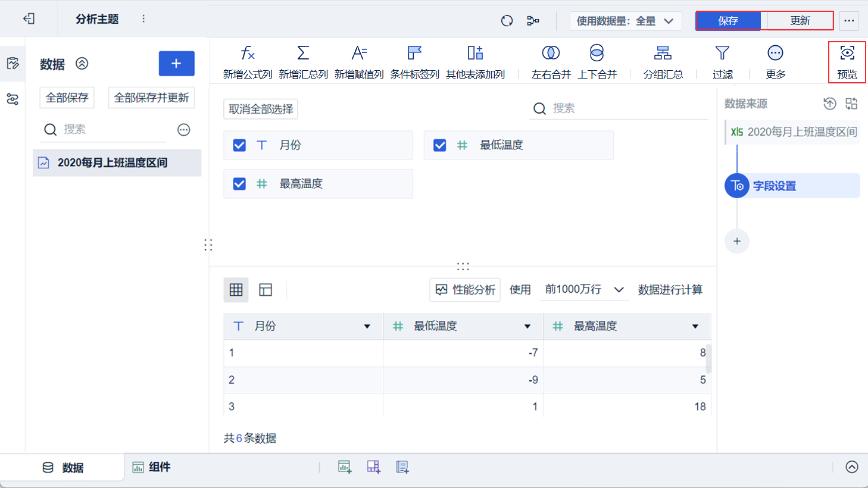
Task: Click the 最低温度 cell showing -7
Action: coord(463,353)
